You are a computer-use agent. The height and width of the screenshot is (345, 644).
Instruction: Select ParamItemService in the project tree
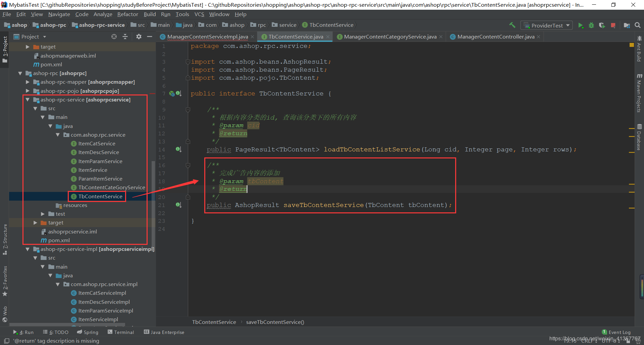(x=100, y=179)
